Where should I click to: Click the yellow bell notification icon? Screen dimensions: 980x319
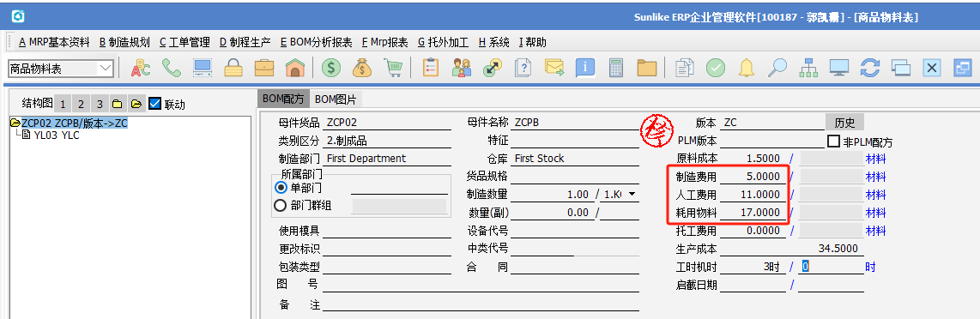(747, 68)
